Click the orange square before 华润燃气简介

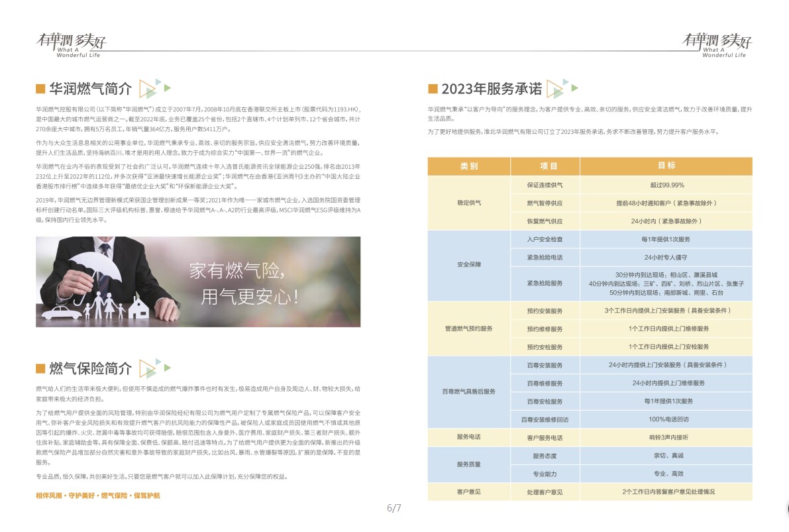click(x=40, y=89)
